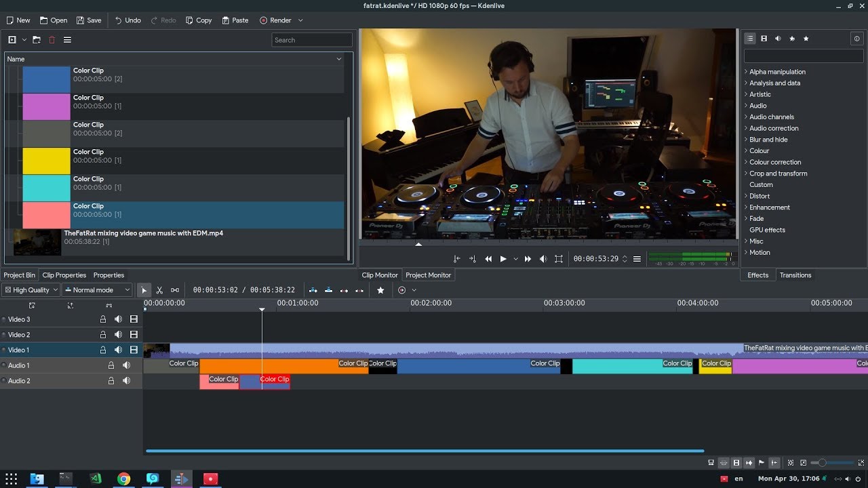
Task: Click the New project button
Action: (x=18, y=20)
